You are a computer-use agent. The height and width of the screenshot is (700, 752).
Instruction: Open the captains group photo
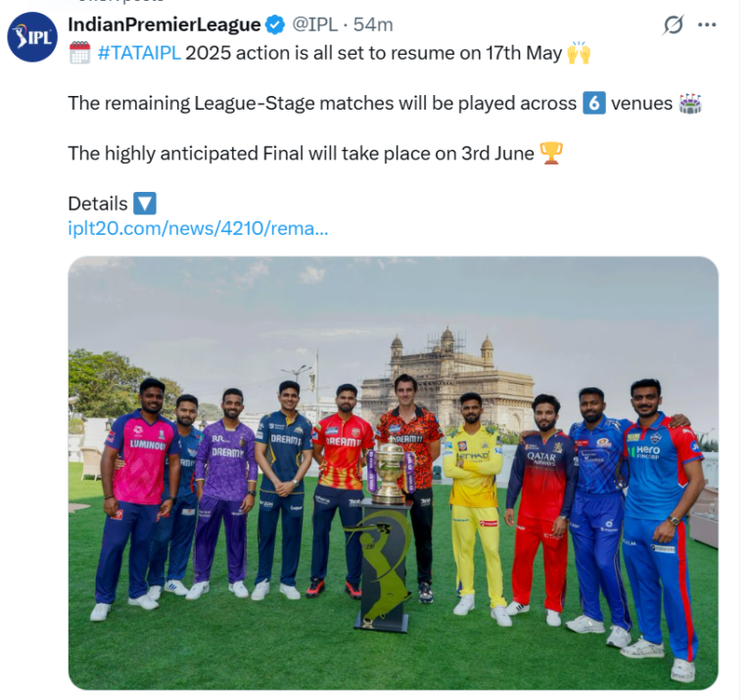pyautogui.click(x=393, y=473)
